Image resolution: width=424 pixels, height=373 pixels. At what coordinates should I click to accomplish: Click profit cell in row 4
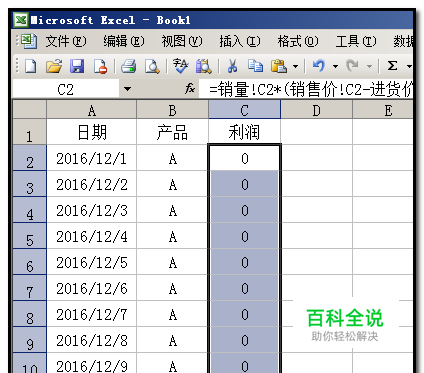244,210
